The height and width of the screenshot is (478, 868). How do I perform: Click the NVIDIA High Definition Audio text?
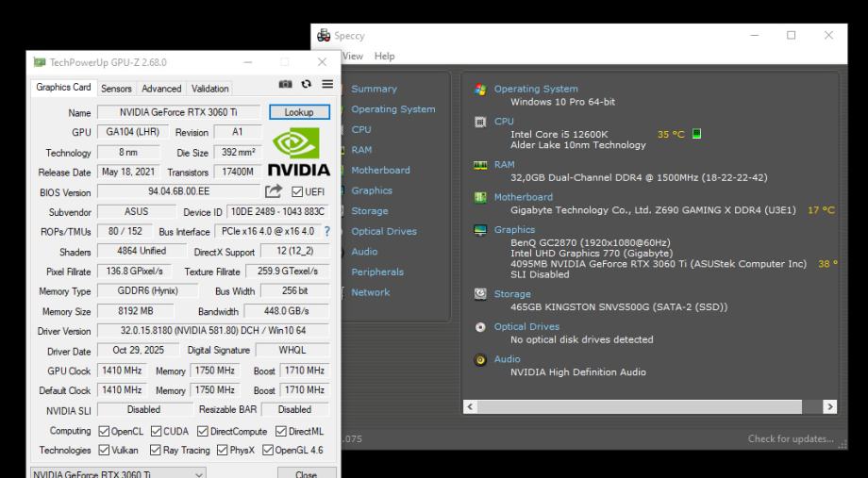click(578, 371)
